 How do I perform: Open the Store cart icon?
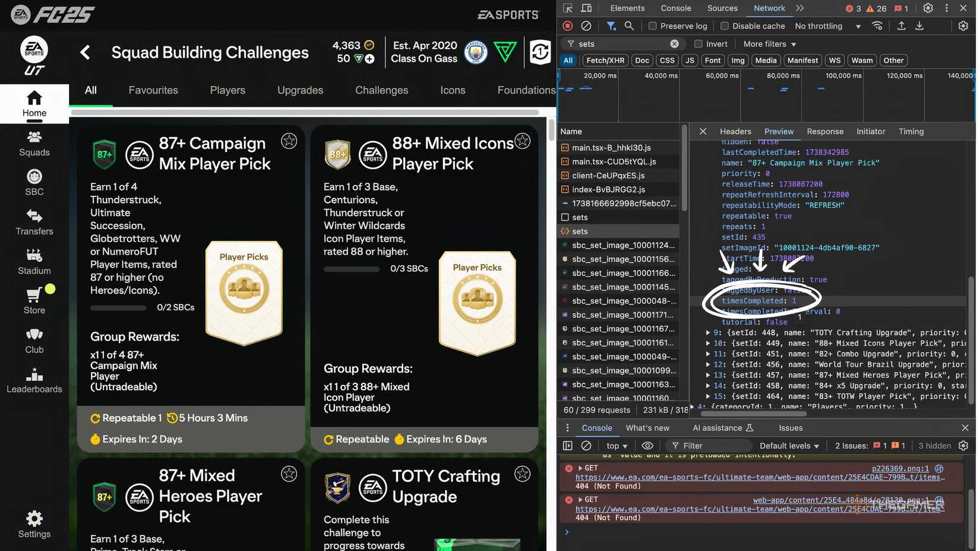[x=34, y=295]
